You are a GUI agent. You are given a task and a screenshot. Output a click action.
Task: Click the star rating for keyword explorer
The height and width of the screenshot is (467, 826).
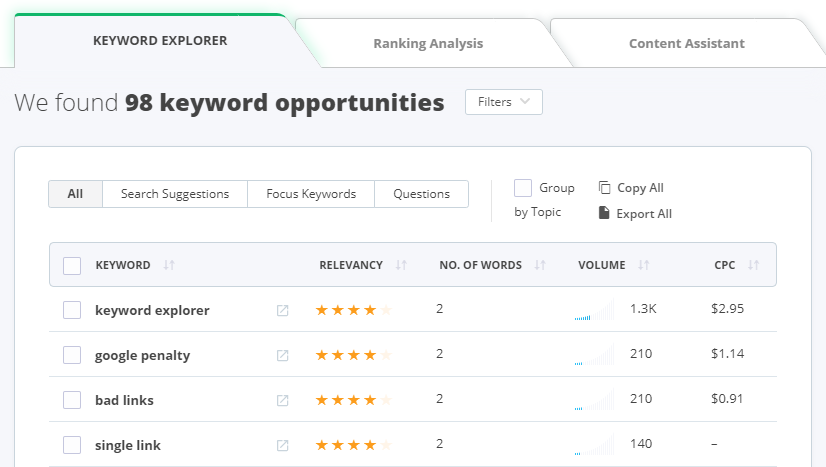pyautogui.click(x=353, y=311)
